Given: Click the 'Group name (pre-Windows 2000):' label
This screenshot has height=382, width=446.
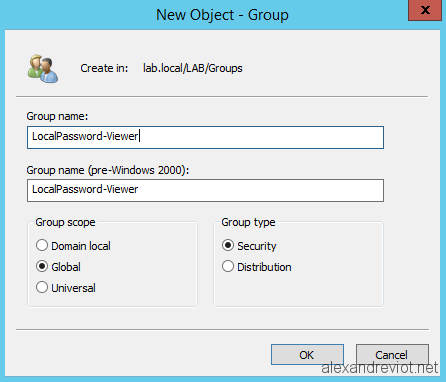Looking at the screenshot, I should [108, 170].
